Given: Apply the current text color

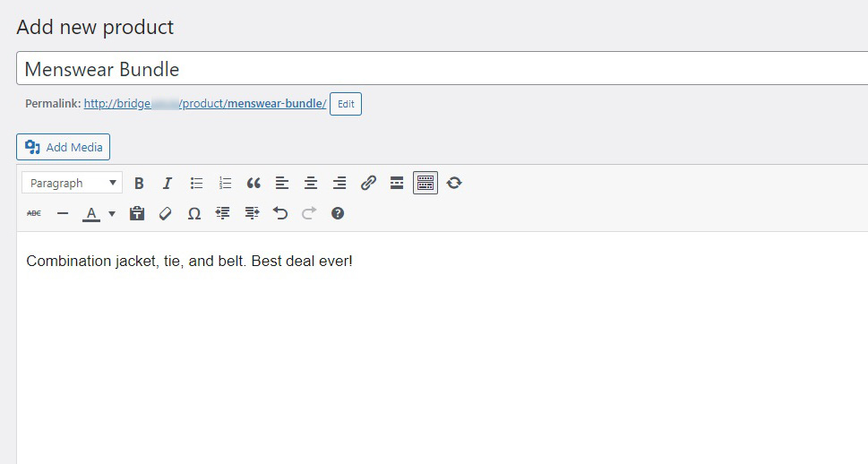Looking at the screenshot, I should point(91,213).
